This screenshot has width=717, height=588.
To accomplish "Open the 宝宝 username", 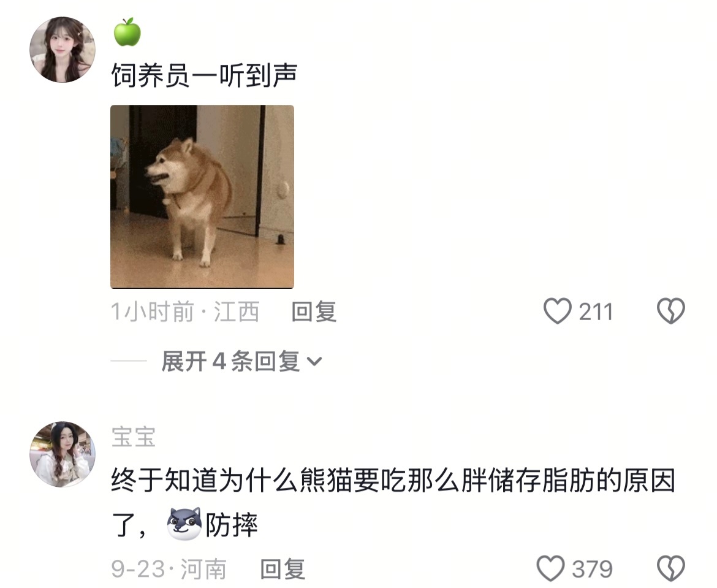I will pos(134,437).
